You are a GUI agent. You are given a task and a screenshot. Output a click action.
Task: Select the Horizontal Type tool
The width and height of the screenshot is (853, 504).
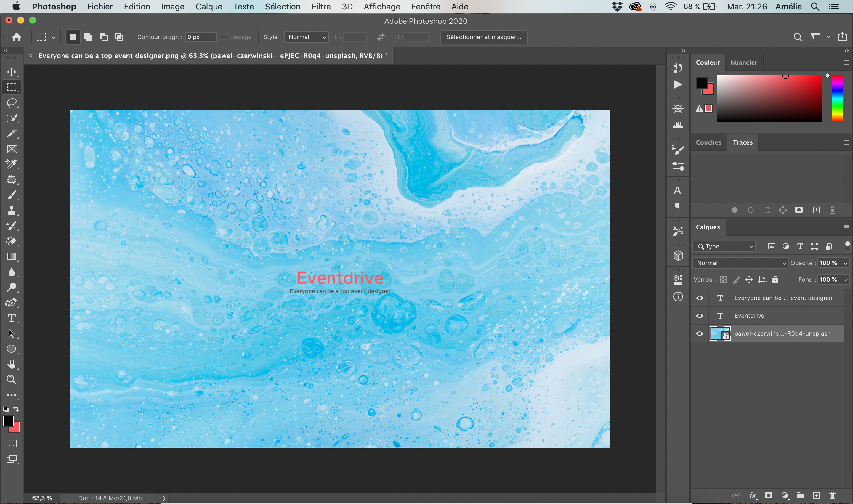click(x=12, y=318)
